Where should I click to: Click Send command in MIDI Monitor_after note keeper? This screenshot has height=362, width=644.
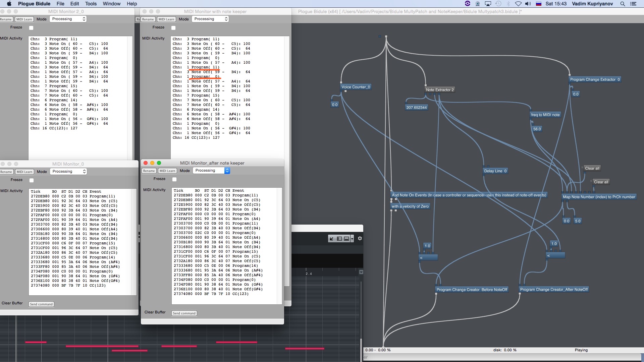(184, 313)
